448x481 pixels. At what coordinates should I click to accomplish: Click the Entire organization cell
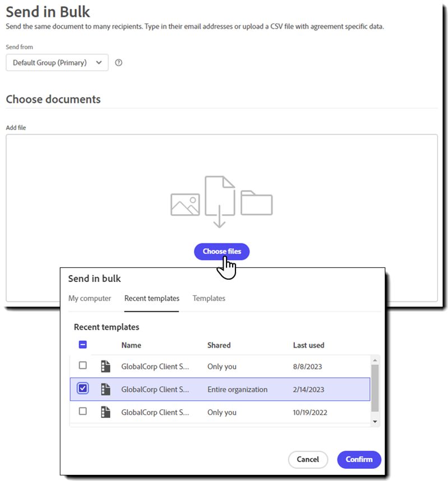[x=237, y=389]
